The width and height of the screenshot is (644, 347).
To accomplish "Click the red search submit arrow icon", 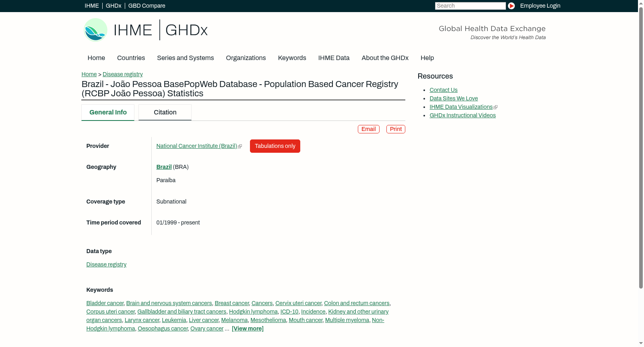I will [511, 6].
